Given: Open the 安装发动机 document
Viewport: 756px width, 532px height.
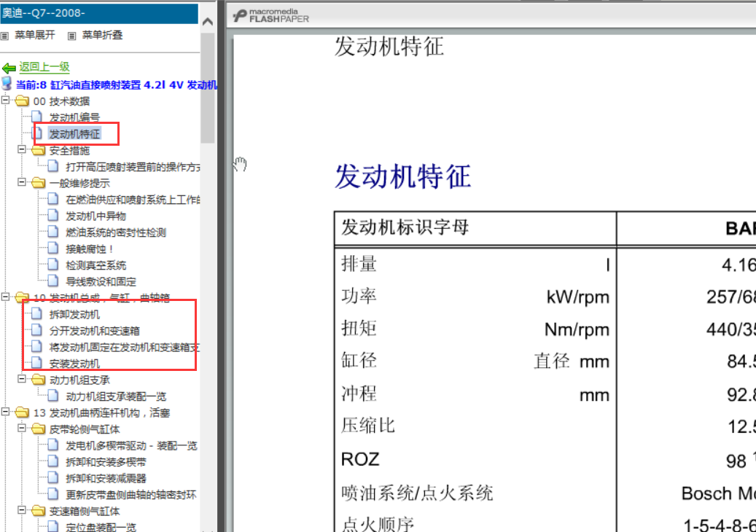Looking at the screenshot, I should coord(74,364).
